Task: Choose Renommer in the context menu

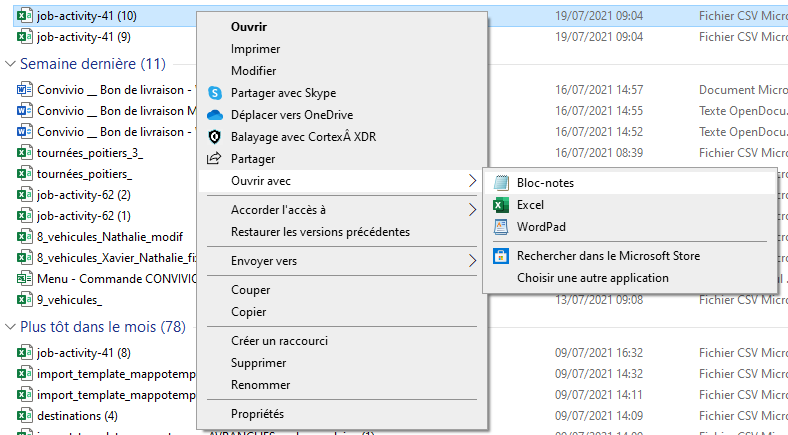Action: 260,385
